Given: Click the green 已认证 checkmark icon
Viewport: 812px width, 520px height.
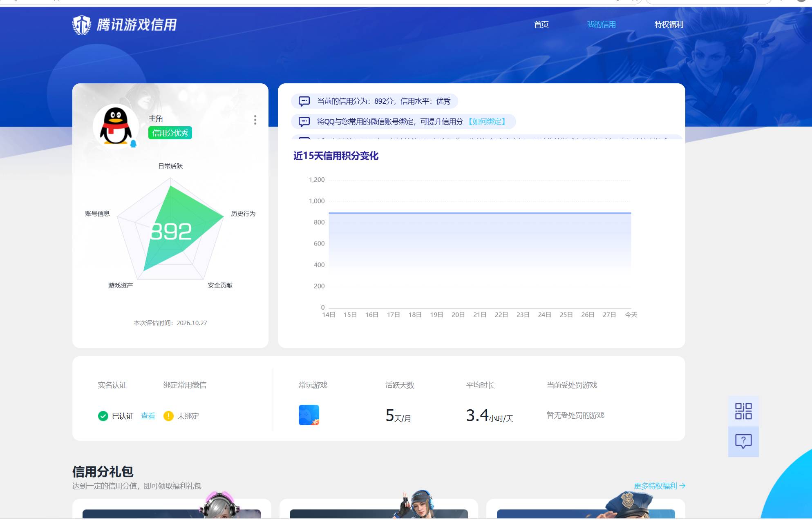Looking at the screenshot, I should click(x=103, y=416).
